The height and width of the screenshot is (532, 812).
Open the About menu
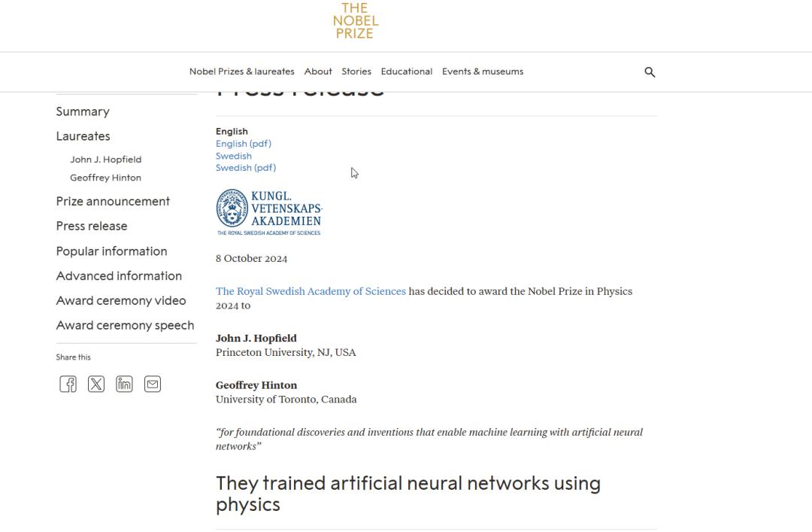318,71
